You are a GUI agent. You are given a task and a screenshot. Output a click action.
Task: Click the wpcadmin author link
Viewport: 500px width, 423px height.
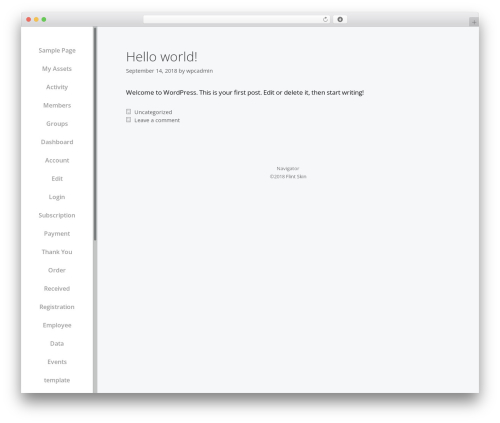[199, 71]
